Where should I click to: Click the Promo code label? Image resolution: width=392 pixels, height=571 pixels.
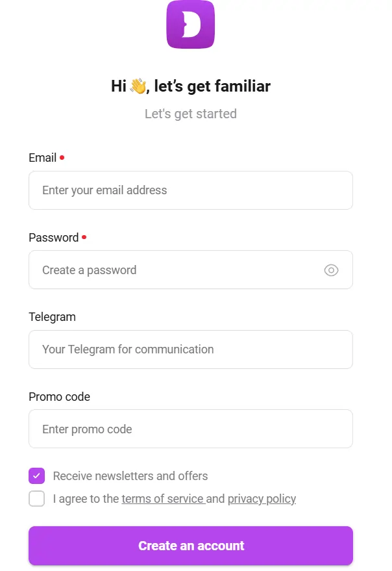pos(59,397)
